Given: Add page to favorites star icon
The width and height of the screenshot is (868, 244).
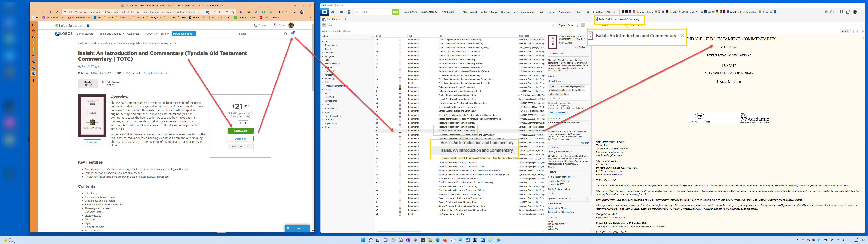Looking at the screenshot, I should pyautogui.click(x=233, y=12).
